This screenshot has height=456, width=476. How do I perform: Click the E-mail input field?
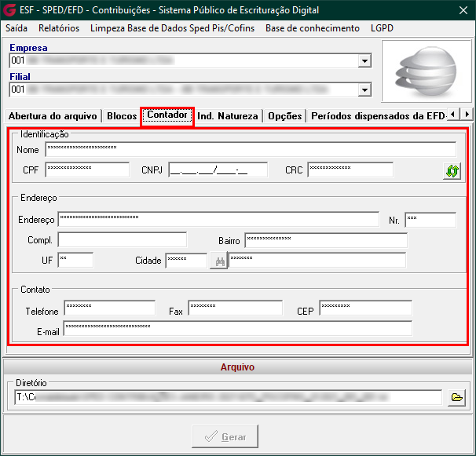click(x=238, y=328)
